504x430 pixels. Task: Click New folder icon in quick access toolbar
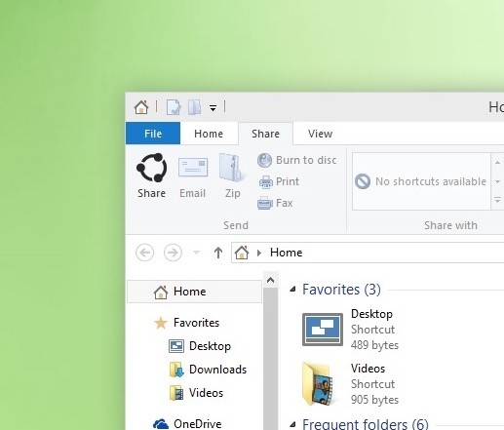point(195,107)
